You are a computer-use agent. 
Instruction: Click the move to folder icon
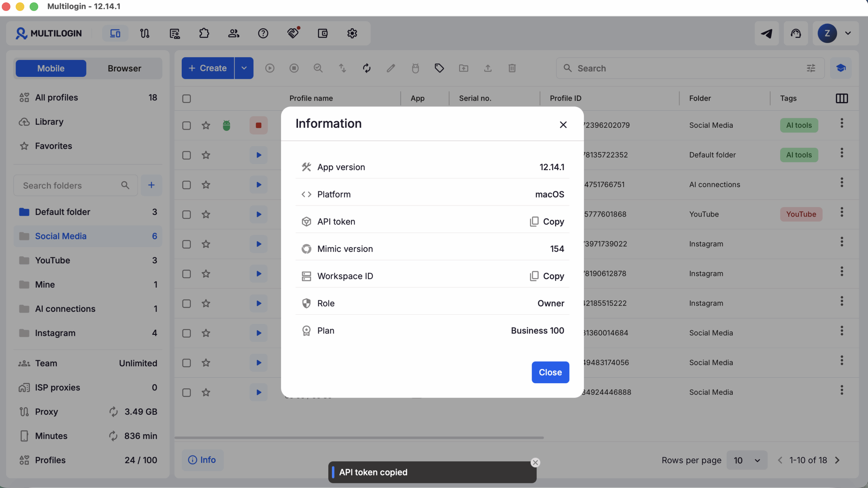pos(463,68)
